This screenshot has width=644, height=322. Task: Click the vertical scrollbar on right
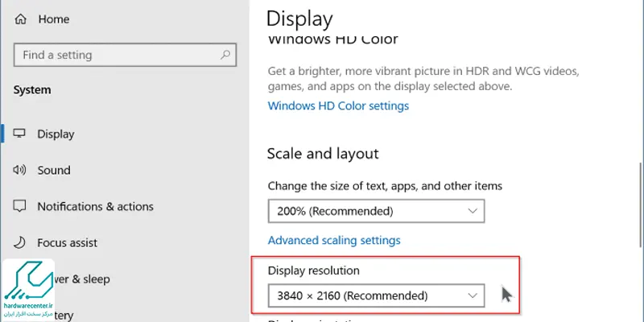click(641, 204)
